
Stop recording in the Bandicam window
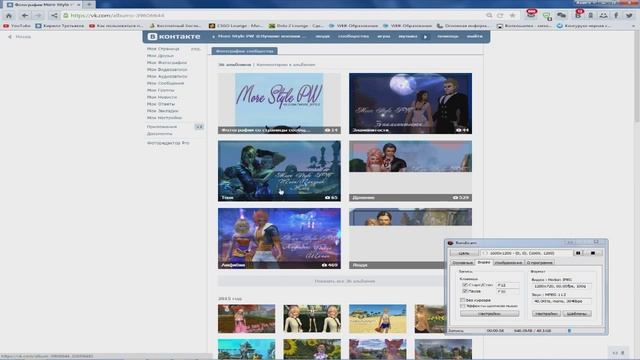coord(593,253)
